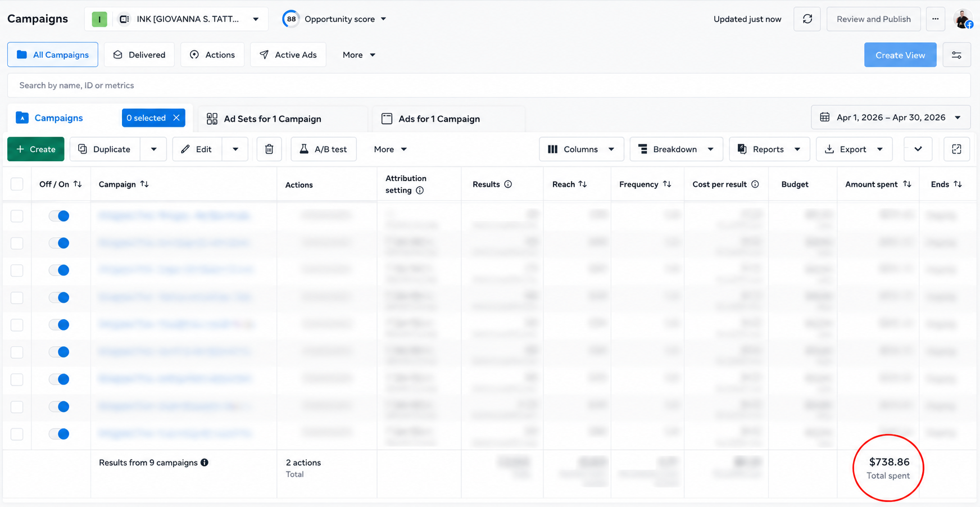Sort by Frequency arrows
The image size is (980, 507).
[667, 184]
